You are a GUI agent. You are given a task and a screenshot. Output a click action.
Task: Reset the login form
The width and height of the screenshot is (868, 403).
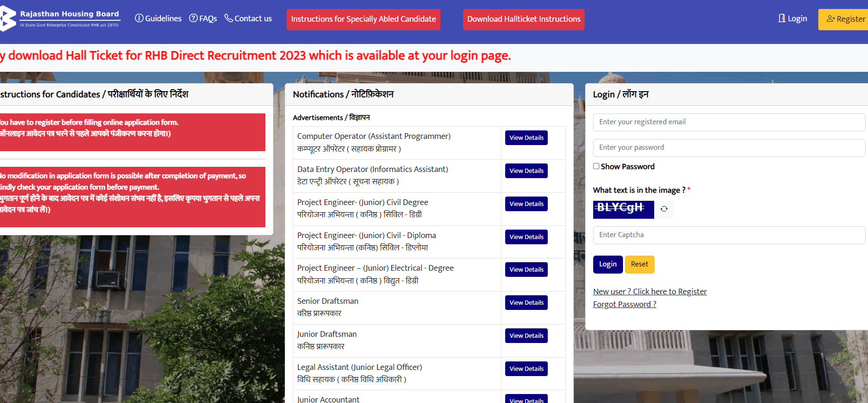point(640,265)
